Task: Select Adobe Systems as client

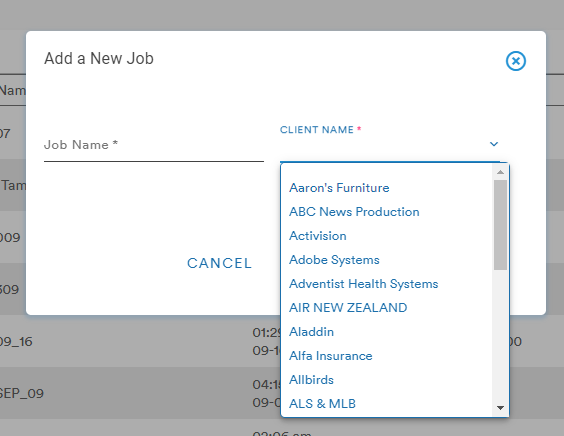Action: [335, 260]
